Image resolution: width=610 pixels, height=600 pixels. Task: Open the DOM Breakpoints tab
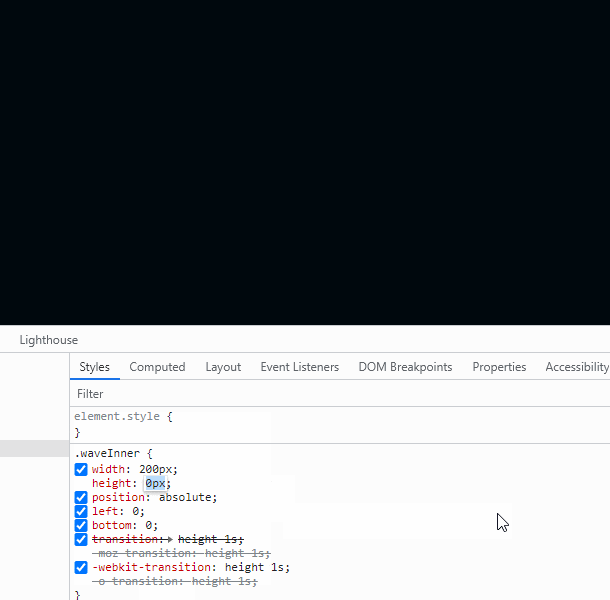point(405,367)
